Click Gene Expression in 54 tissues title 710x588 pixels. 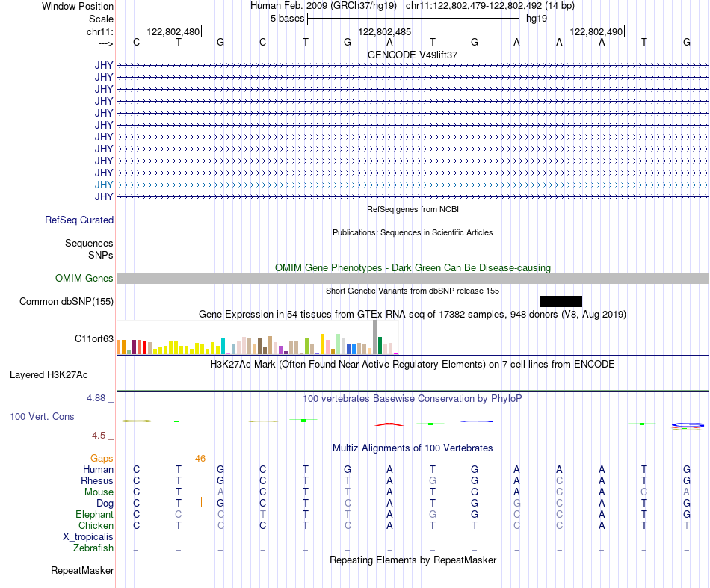[413, 314]
